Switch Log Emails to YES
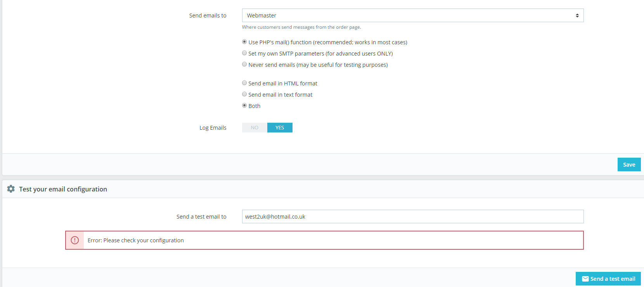This screenshot has height=287, width=644. pyautogui.click(x=280, y=128)
